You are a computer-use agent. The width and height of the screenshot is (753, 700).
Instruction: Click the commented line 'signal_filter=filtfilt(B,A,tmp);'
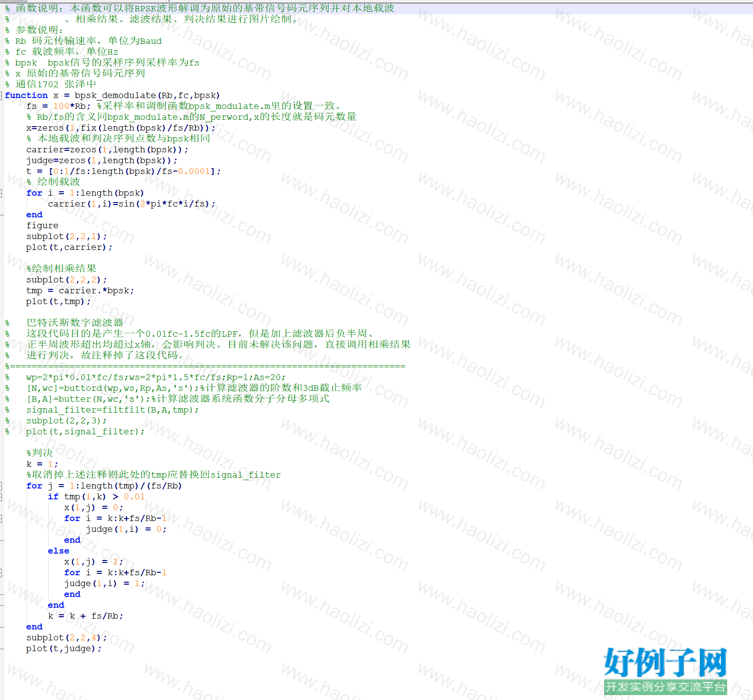[112, 410]
